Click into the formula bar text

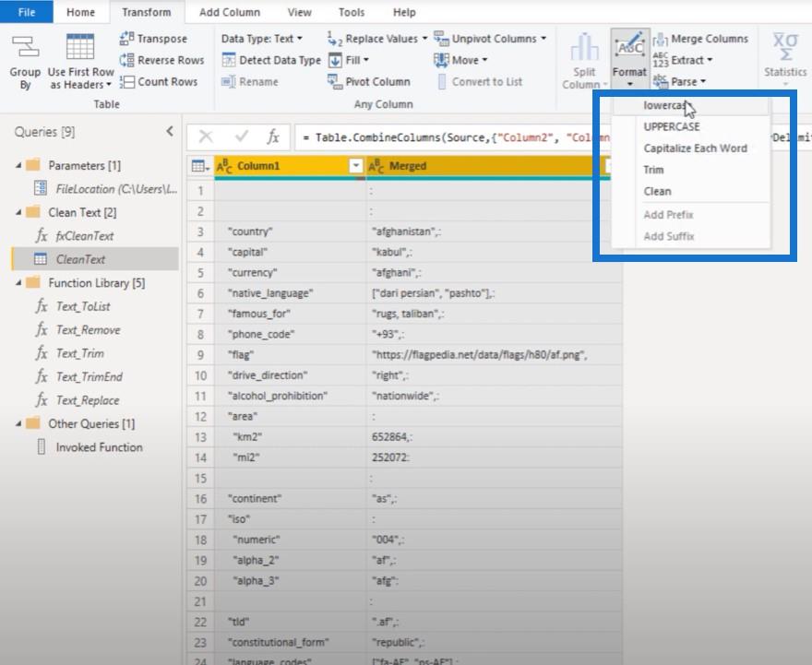click(x=451, y=137)
